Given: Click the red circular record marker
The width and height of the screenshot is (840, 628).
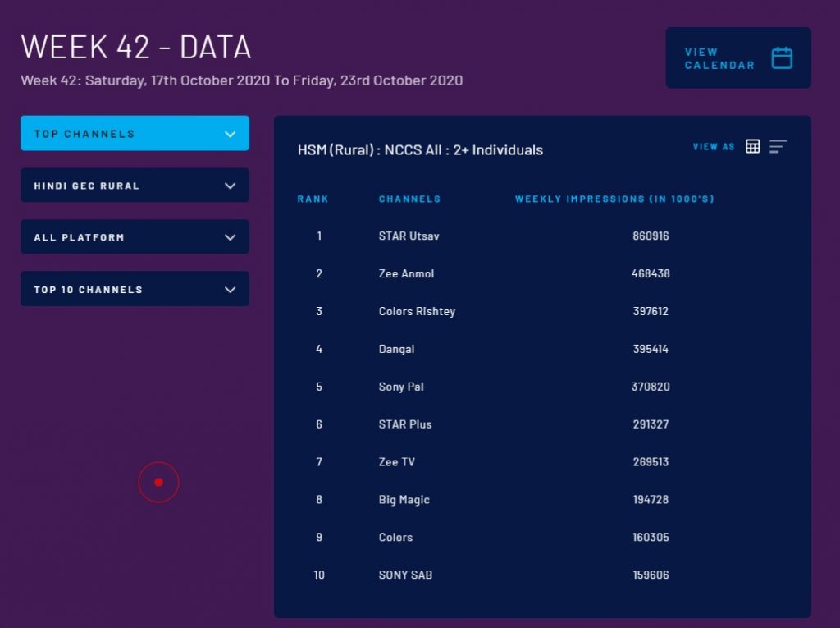Looking at the screenshot, I should [158, 482].
